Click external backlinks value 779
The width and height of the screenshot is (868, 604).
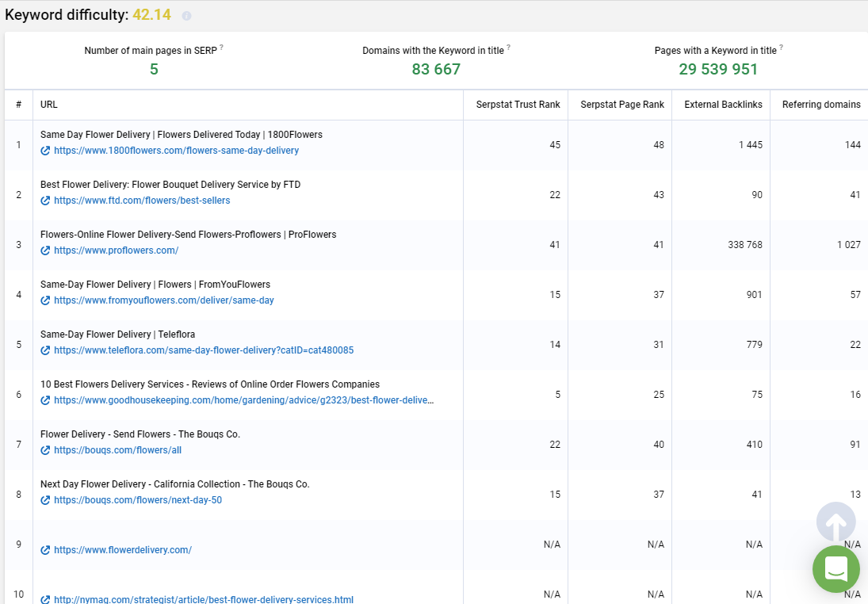pos(755,345)
